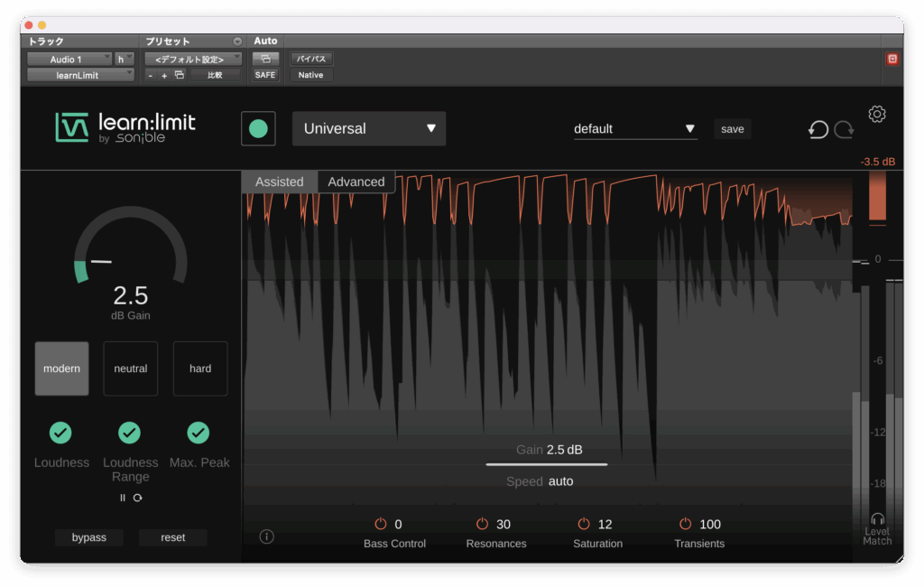Restart the loudness measurement with the circular arrow

tap(138, 498)
